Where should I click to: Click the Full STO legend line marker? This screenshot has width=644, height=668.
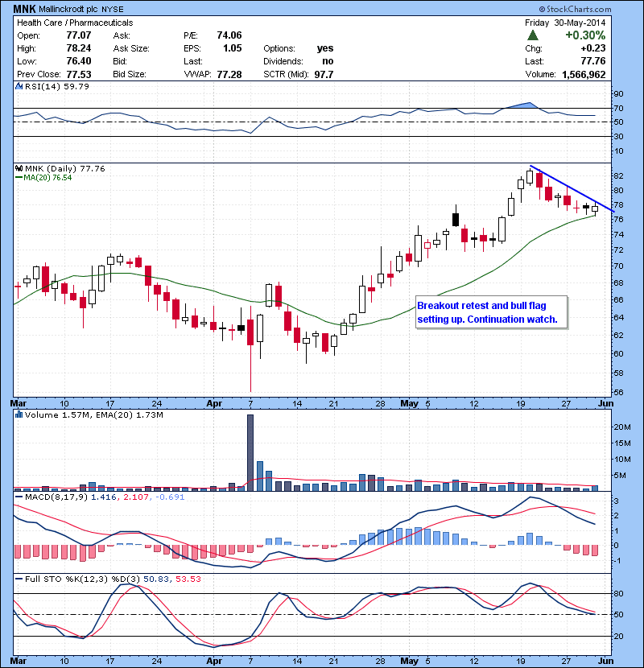point(20,578)
